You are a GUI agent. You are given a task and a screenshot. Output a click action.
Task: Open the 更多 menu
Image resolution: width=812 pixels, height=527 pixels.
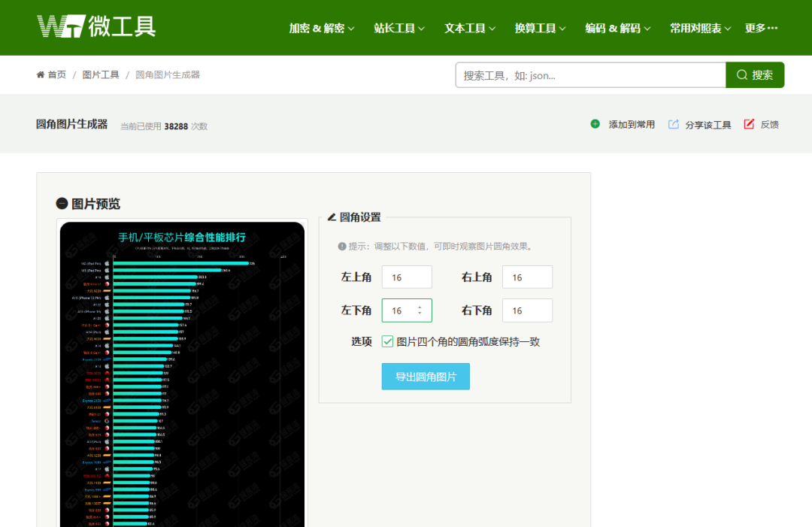pyautogui.click(x=761, y=29)
